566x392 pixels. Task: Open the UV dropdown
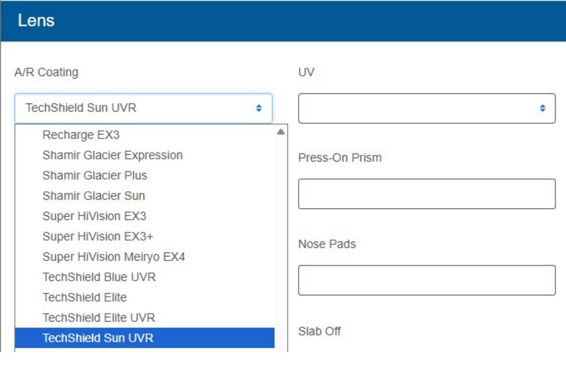click(x=426, y=108)
